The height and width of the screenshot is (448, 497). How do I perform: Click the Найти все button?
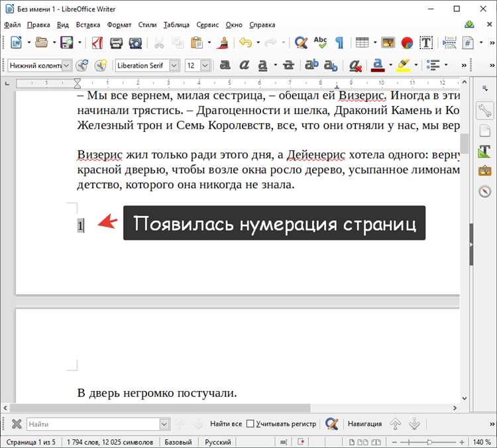[226, 423]
